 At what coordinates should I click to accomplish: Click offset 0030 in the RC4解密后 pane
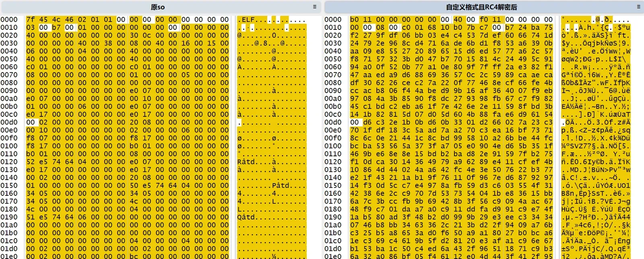(x=333, y=43)
